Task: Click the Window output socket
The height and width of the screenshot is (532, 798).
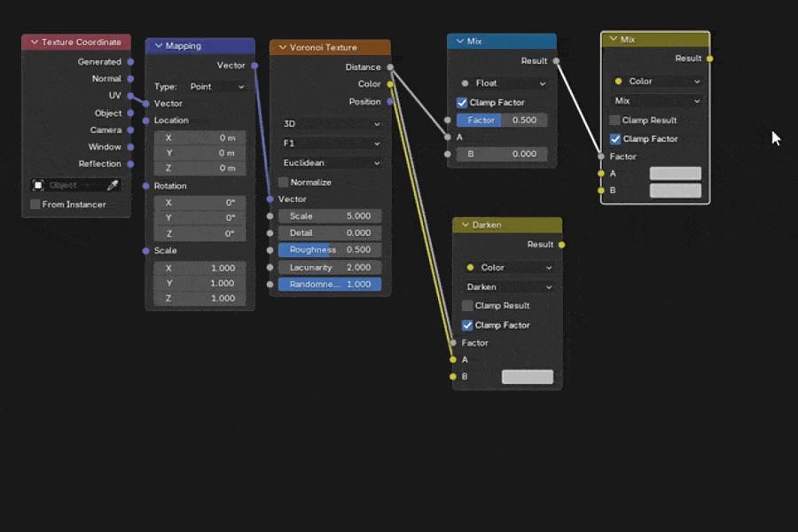Action: [x=131, y=147]
